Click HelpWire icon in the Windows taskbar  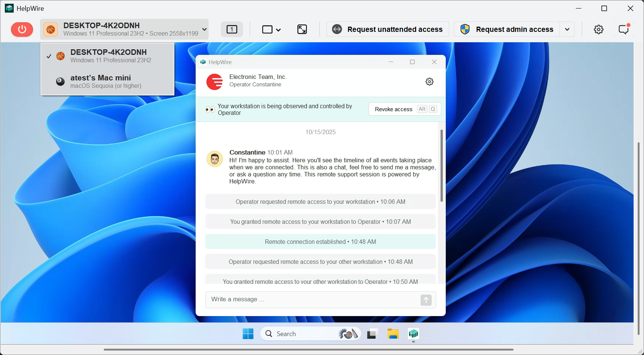413,334
